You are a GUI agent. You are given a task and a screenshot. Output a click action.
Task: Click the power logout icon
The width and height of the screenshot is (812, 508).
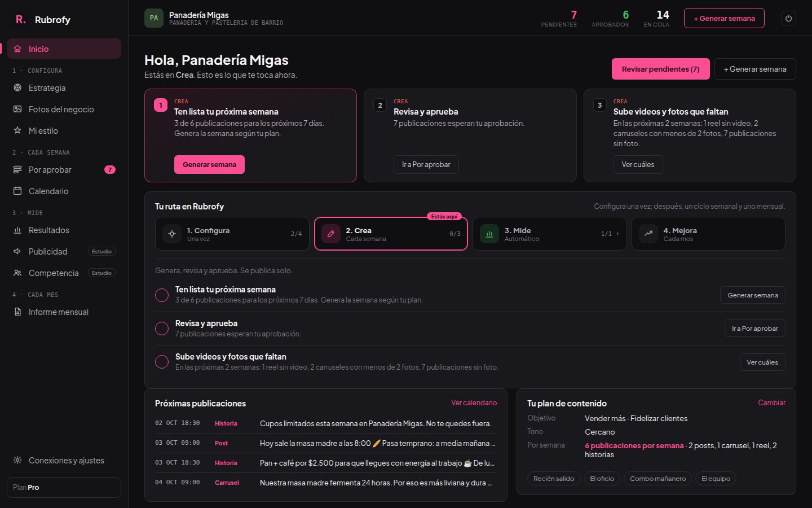coord(788,18)
